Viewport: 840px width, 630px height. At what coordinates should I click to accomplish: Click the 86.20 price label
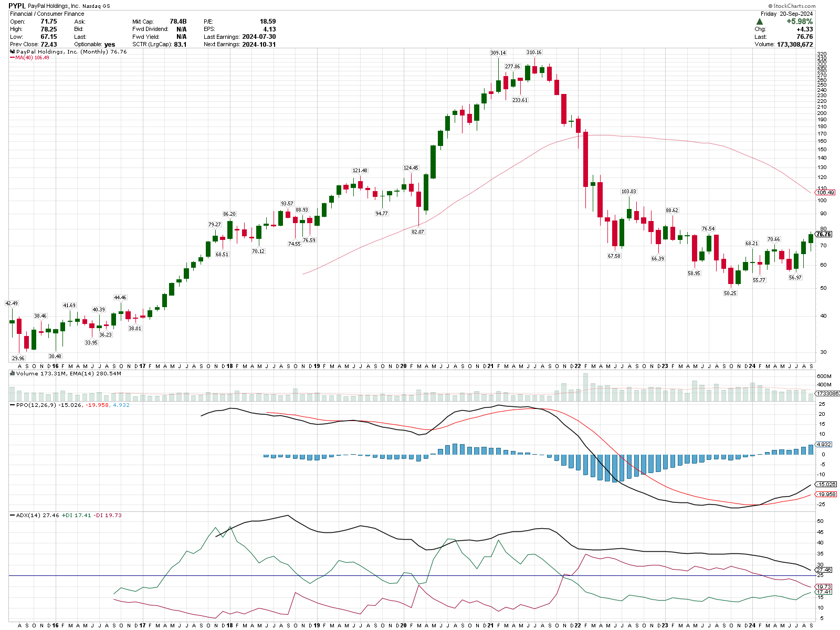click(x=229, y=214)
